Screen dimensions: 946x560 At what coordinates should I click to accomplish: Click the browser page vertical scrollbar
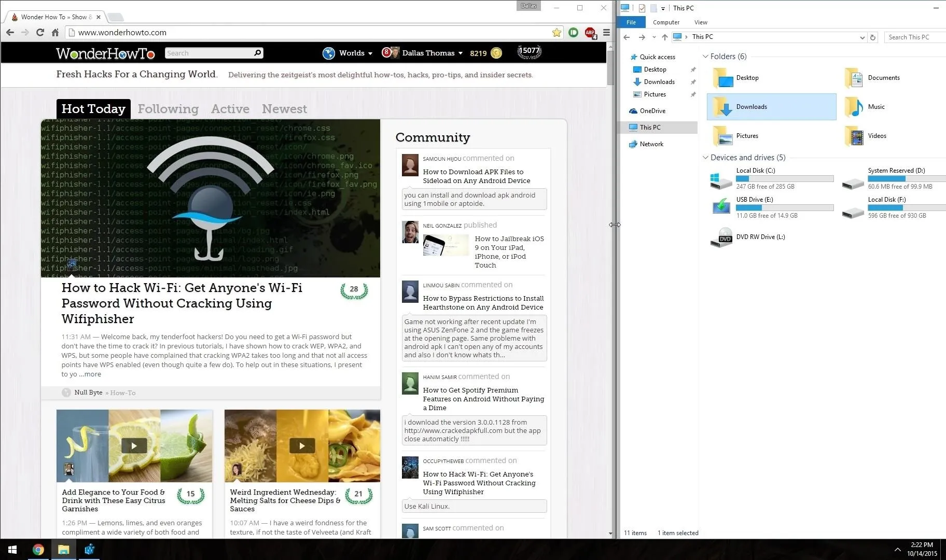click(x=610, y=67)
